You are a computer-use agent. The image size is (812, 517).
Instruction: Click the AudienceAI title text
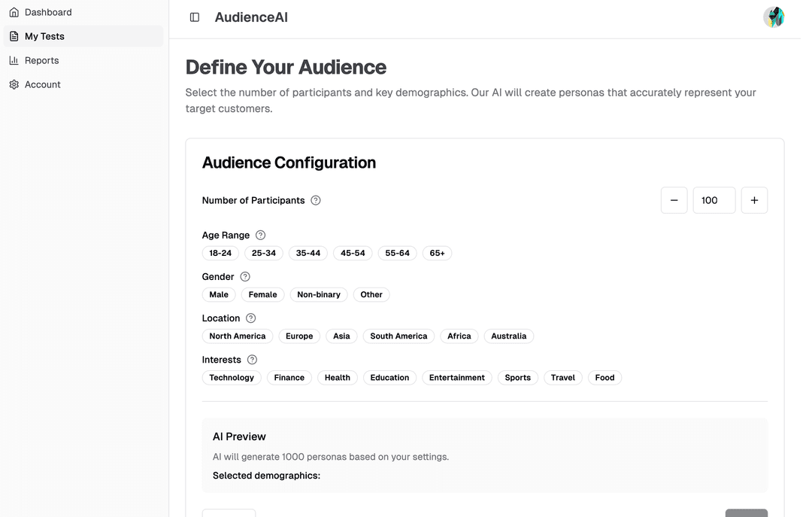point(251,17)
